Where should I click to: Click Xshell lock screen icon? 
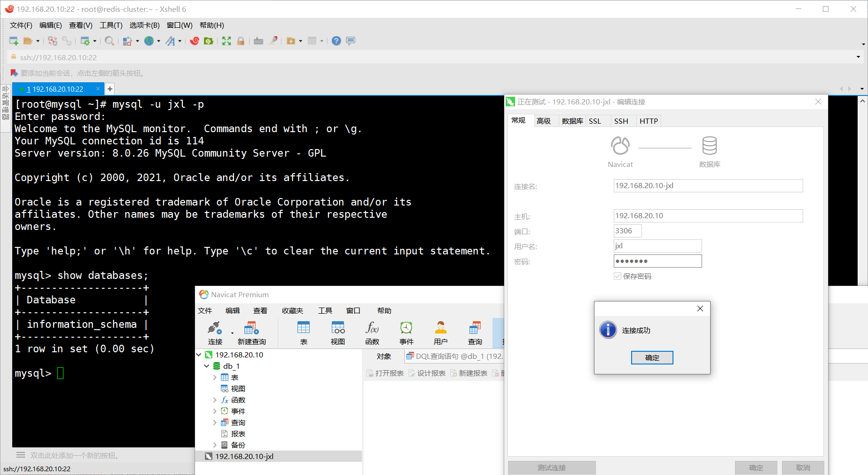point(241,41)
